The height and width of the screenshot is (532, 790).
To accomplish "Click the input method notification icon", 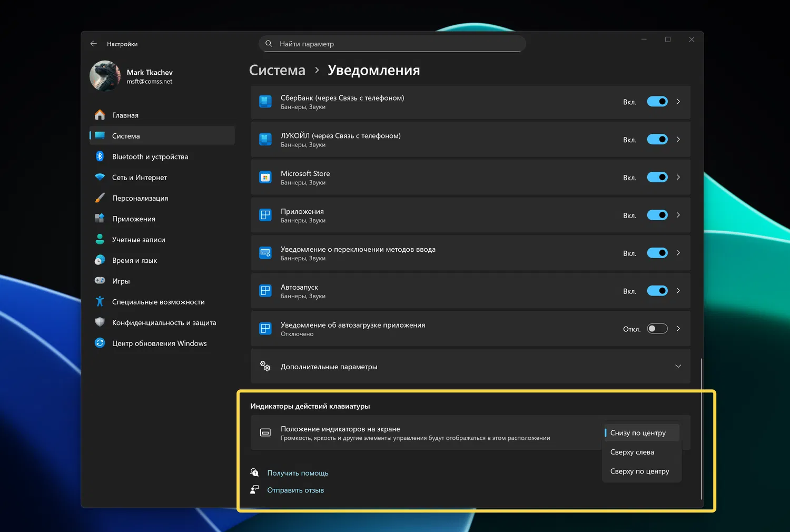I will coord(265,253).
